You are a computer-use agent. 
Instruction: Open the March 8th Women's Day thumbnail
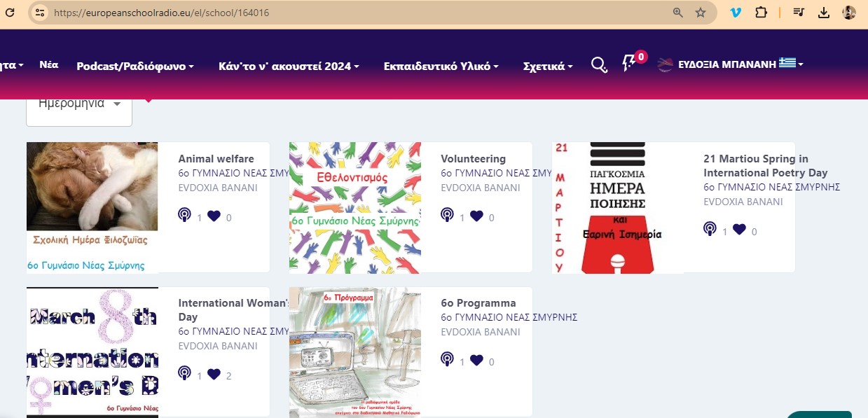tap(92, 352)
